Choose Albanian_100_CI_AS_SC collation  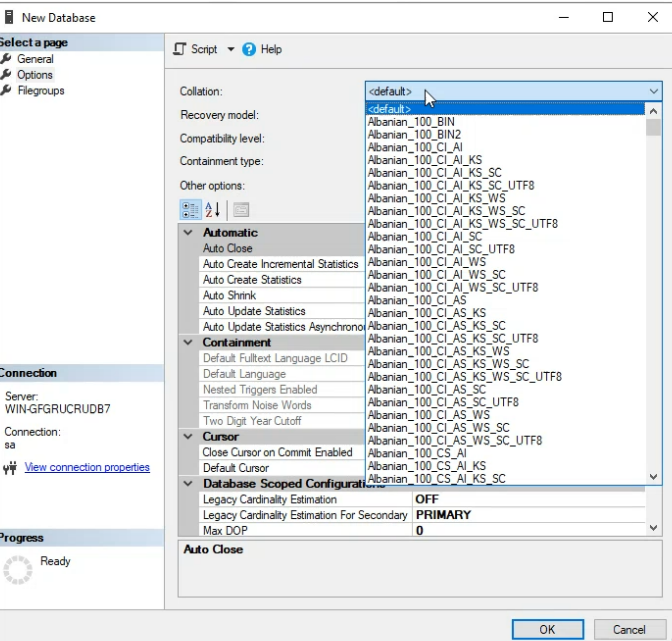point(505,389)
